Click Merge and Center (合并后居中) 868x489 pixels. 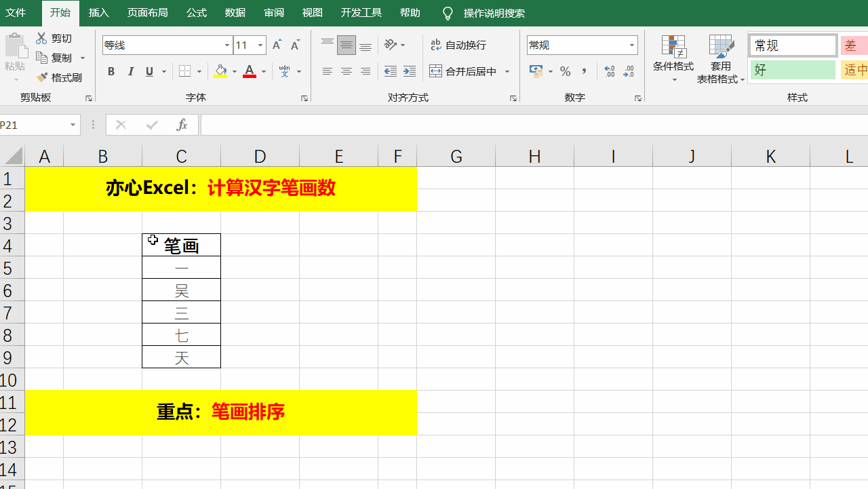463,72
